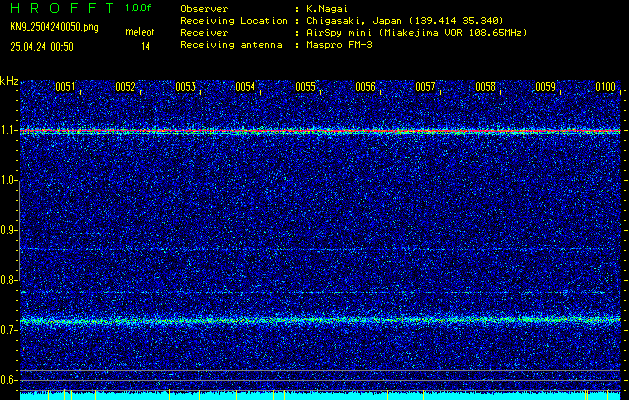The width and height of the screenshot is (629, 400).
Task: Click the green signal band near 0.72 kHz
Action: [x=320, y=320]
